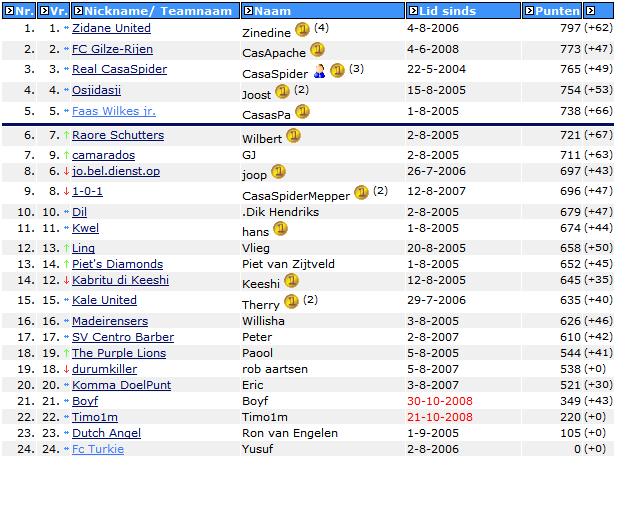Click the gold medal next to CasApache

(317, 49)
